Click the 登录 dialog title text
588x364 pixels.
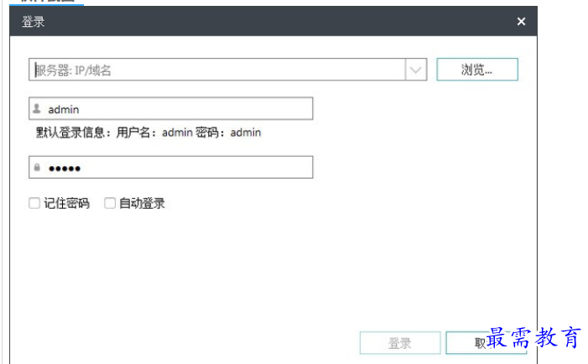point(33,21)
